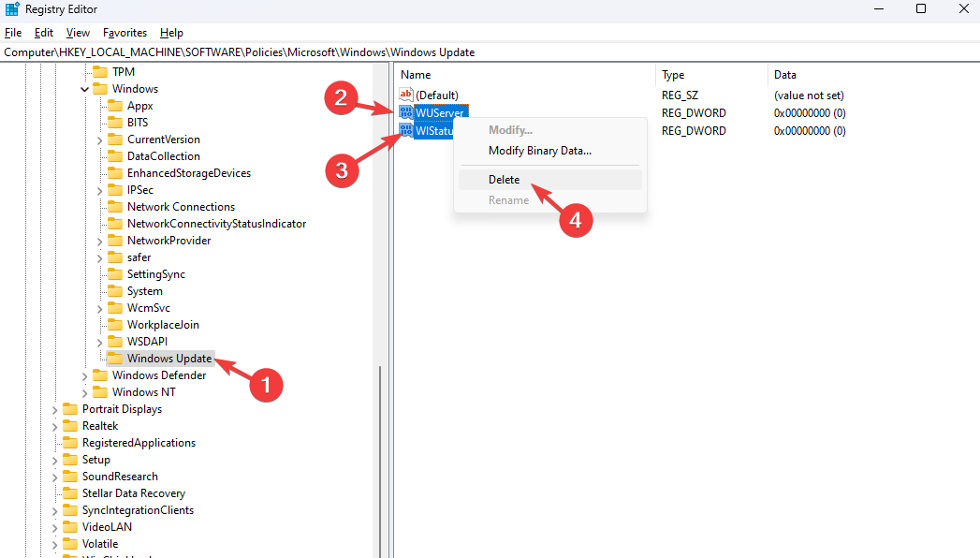The width and height of the screenshot is (980, 558).
Task: Expand the Windows NT key
Action: 84,393
